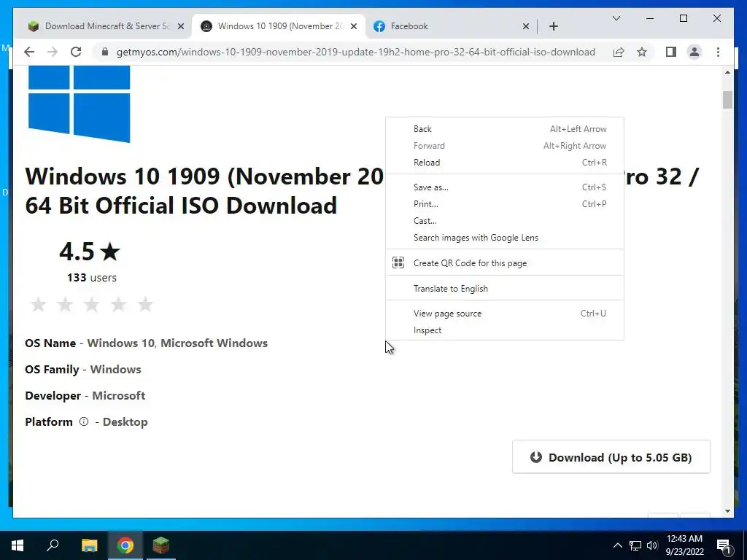Choose Inspect in the context menu
747x560 pixels.
(505, 330)
